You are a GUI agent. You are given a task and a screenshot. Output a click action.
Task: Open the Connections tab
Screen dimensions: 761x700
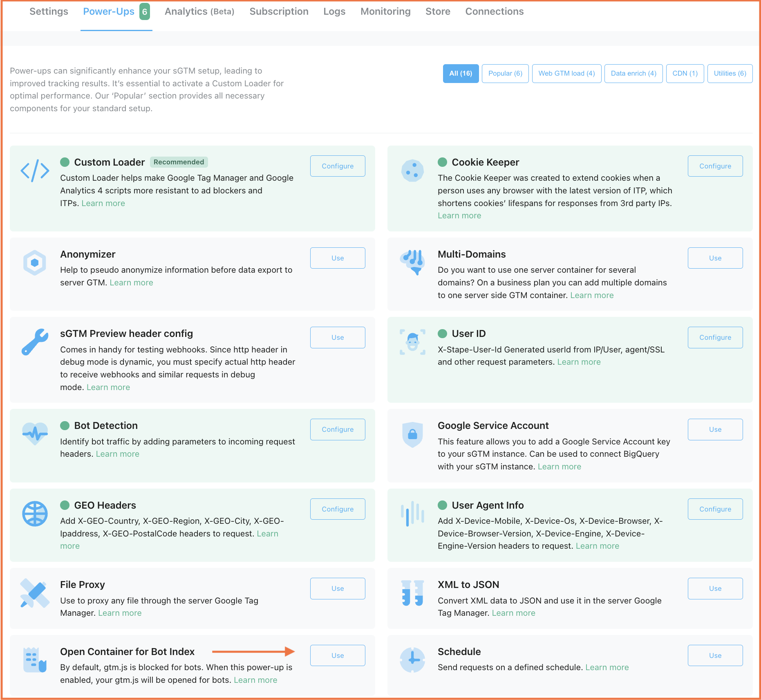pyautogui.click(x=494, y=11)
